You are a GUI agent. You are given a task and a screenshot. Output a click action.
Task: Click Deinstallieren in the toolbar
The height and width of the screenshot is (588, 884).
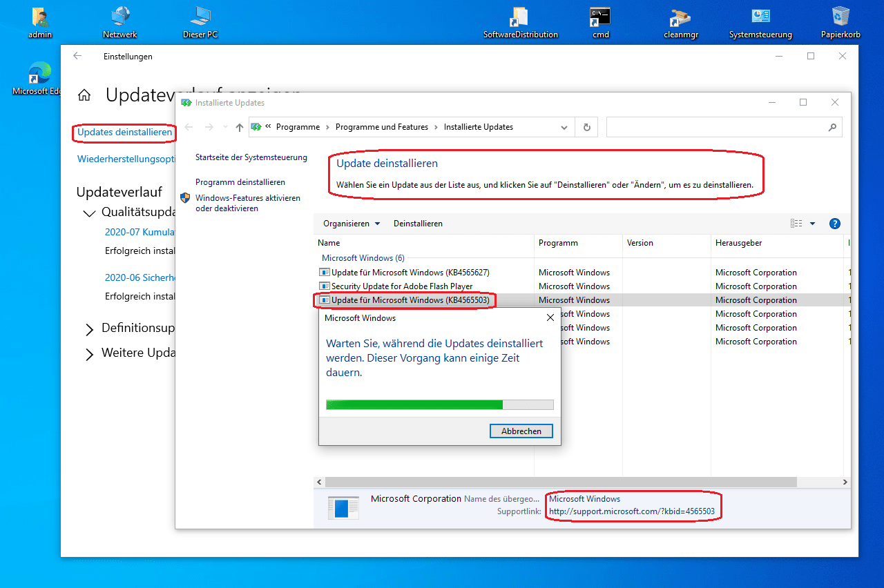pyautogui.click(x=418, y=224)
